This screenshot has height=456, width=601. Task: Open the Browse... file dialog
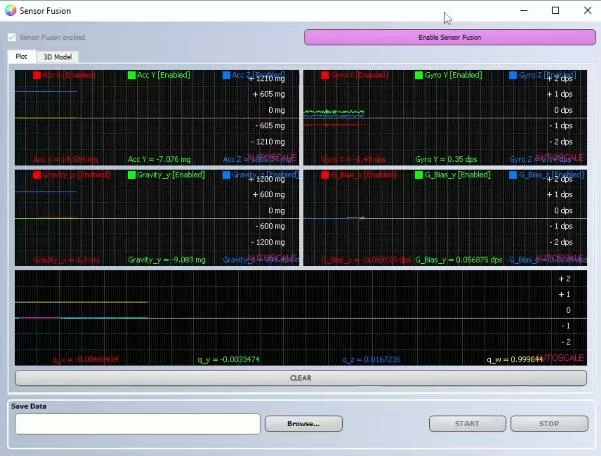tap(304, 423)
